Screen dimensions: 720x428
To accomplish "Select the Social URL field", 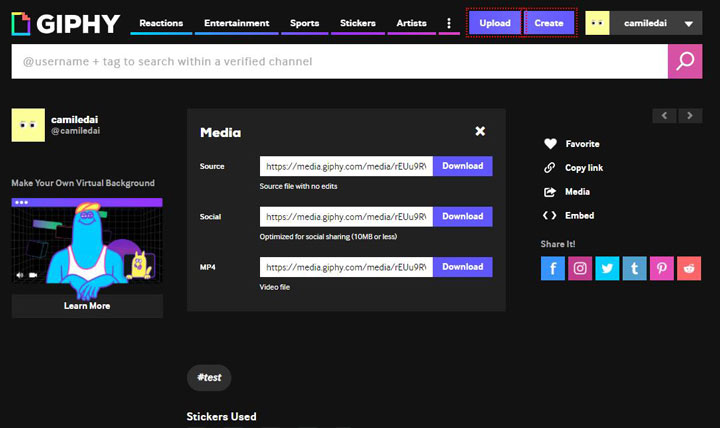I will coord(346,217).
